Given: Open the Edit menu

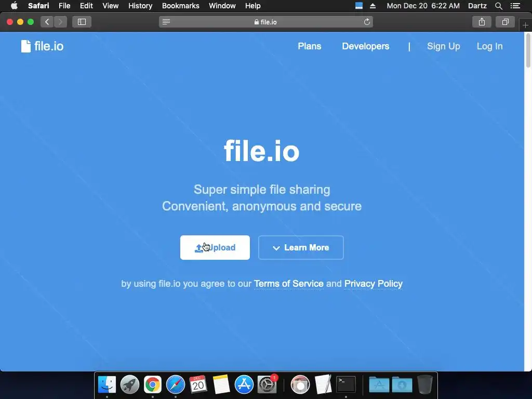Looking at the screenshot, I should [x=86, y=6].
